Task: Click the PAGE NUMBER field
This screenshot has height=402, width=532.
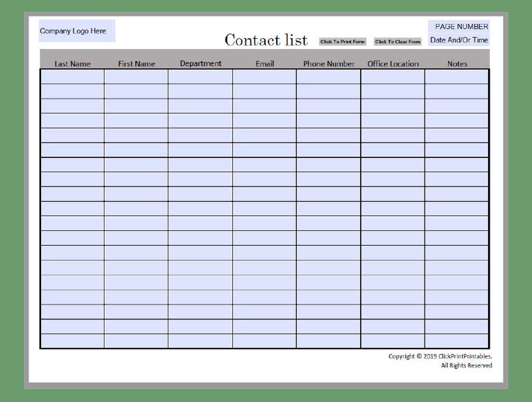Action: (x=460, y=27)
